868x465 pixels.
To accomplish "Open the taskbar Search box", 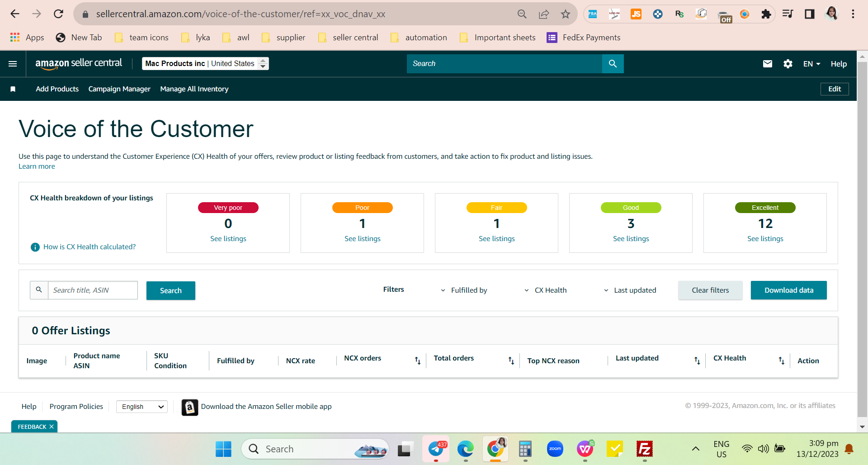I will click(x=315, y=449).
